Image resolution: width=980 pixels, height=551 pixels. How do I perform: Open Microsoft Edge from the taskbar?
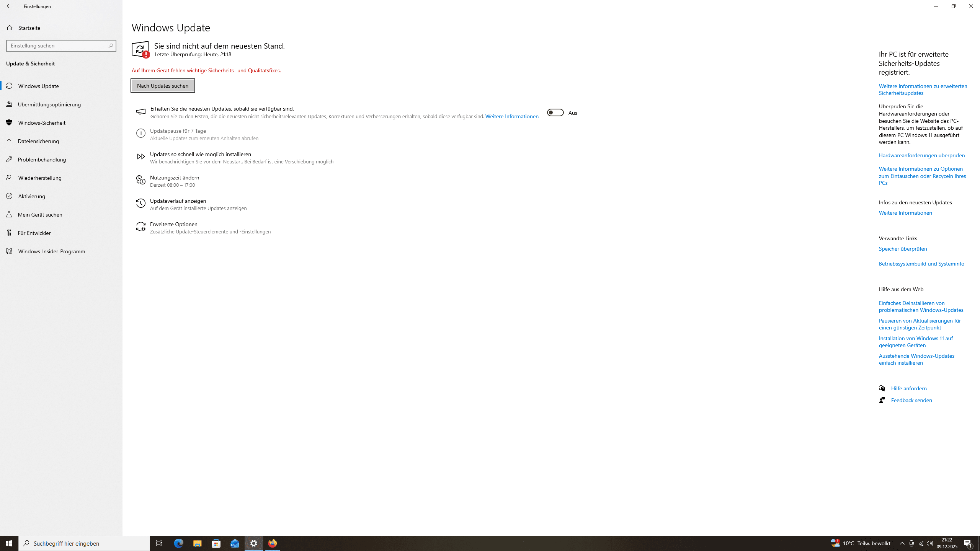coord(179,543)
